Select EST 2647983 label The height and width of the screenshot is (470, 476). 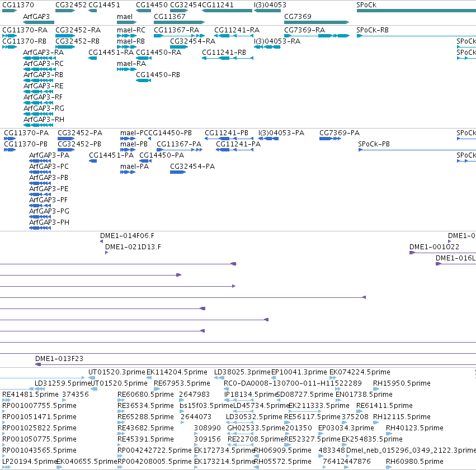click(x=194, y=394)
